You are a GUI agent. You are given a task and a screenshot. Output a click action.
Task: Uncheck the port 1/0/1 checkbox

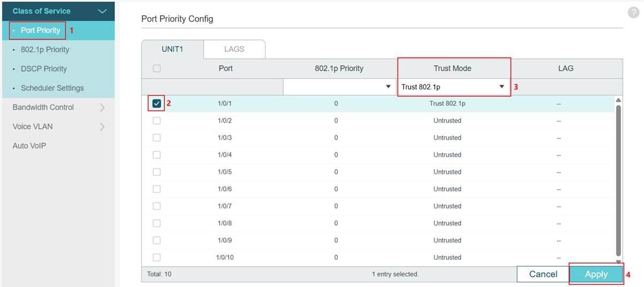click(156, 104)
